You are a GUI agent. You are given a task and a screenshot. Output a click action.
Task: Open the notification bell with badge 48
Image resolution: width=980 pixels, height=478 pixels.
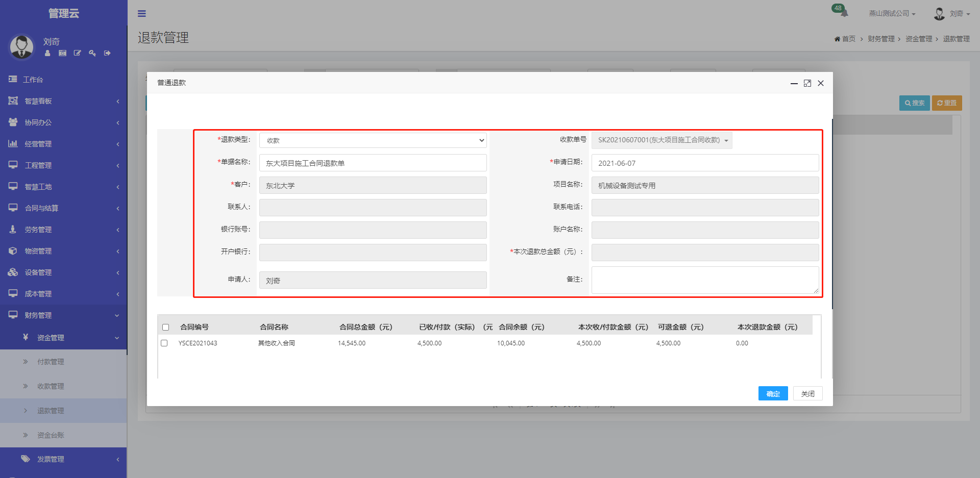pos(843,12)
